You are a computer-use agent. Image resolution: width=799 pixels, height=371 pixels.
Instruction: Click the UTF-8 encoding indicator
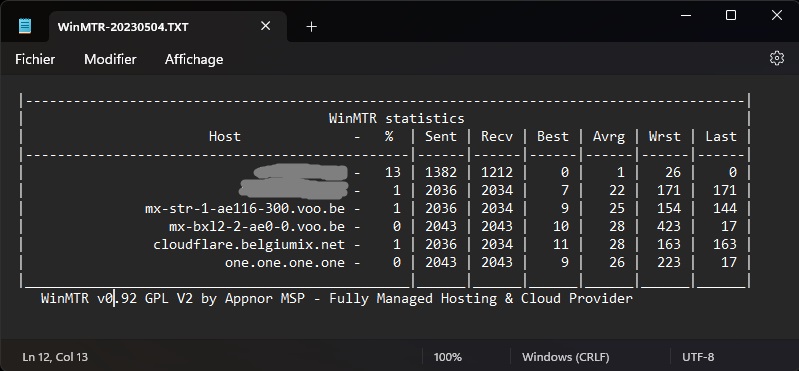point(698,357)
